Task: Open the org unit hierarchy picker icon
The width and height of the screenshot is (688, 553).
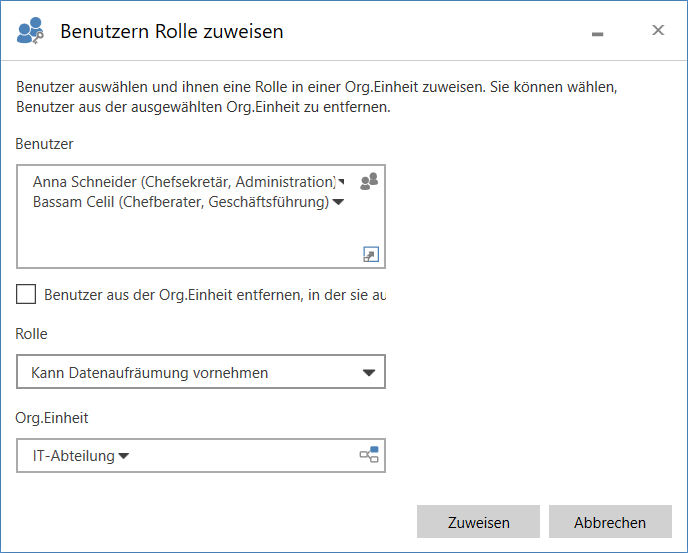Action: pos(369,456)
